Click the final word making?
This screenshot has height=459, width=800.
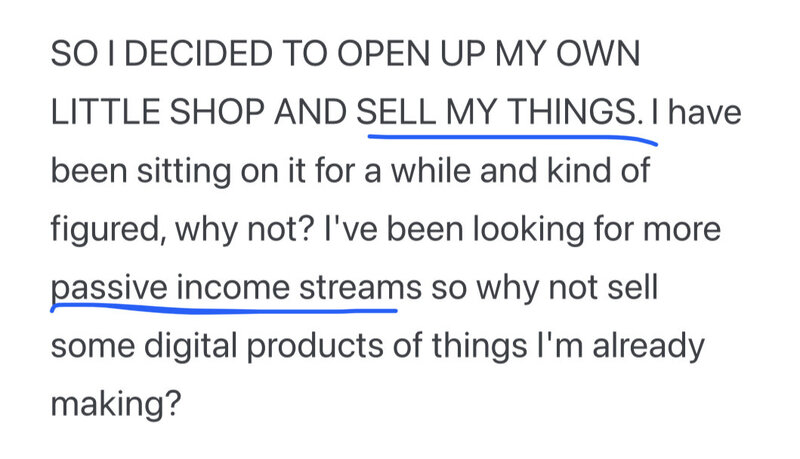(116, 405)
